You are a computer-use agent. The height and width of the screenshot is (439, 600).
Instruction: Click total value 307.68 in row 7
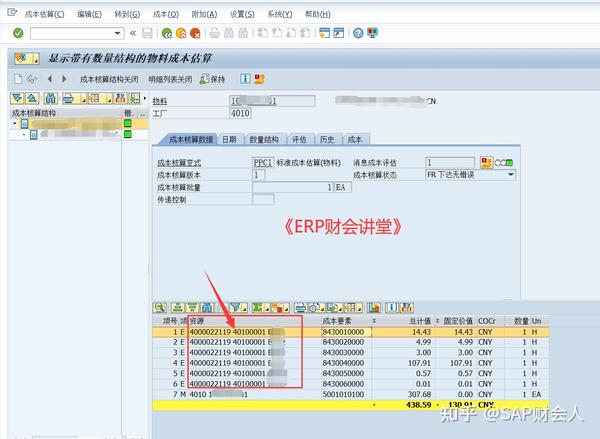[419, 394]
